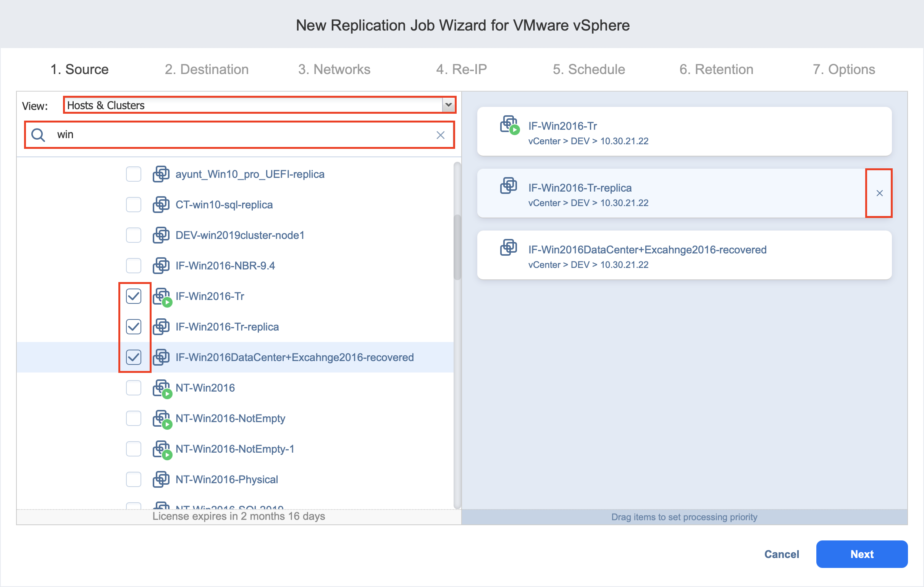Screen dimensions: 924x587
Task: Select the IF-Win2016DataCenter+Excahnge2016-recovered card in selected items
Action: coord(684,255)
